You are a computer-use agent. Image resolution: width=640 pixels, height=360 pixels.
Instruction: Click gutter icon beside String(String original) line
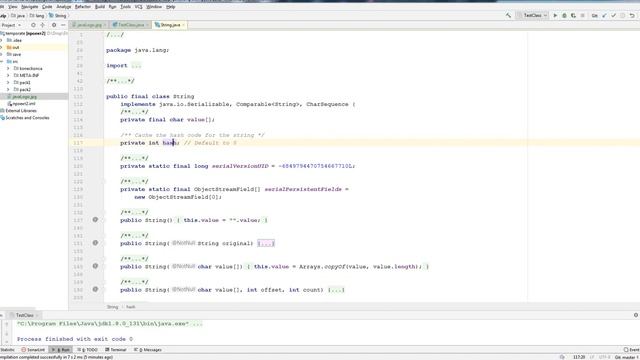(95, 243)
